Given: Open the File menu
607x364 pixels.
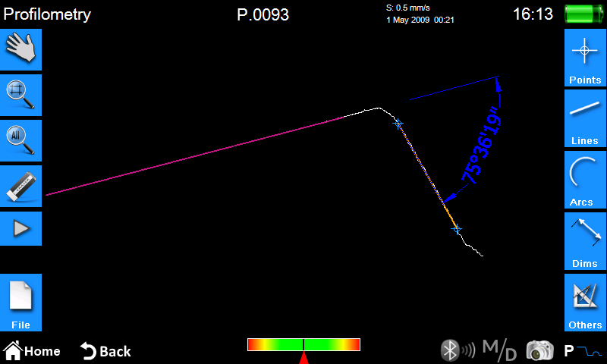Looking at the screenshot, I should [x=20, y=303].
